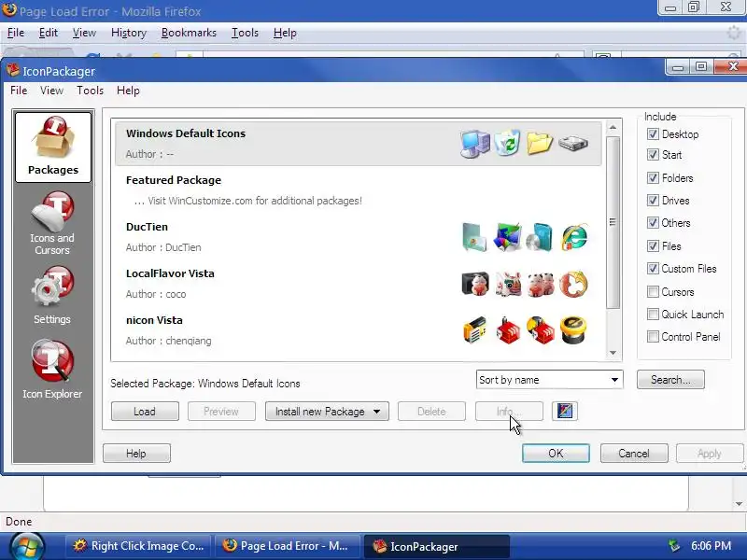Image resolution: width=747 pixels, height=560 pixels.
Task: Click the first preview icon of DucTien package
Action: 474,237
